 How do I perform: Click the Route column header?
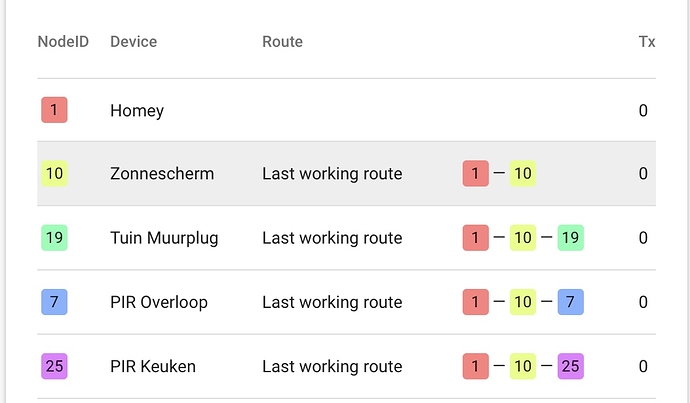pyautogui.click(x=283, y=42)
